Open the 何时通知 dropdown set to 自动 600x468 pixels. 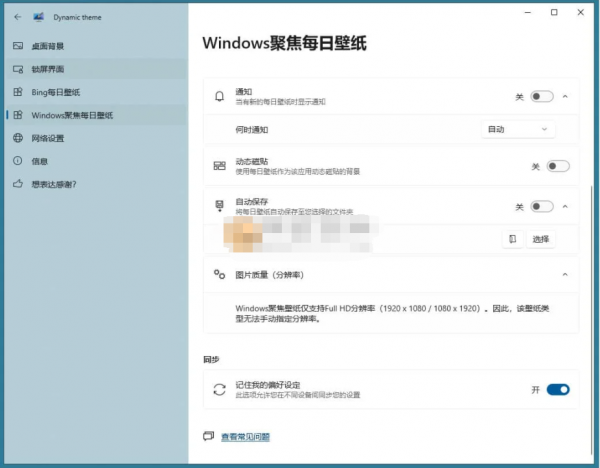coord(518,129)
